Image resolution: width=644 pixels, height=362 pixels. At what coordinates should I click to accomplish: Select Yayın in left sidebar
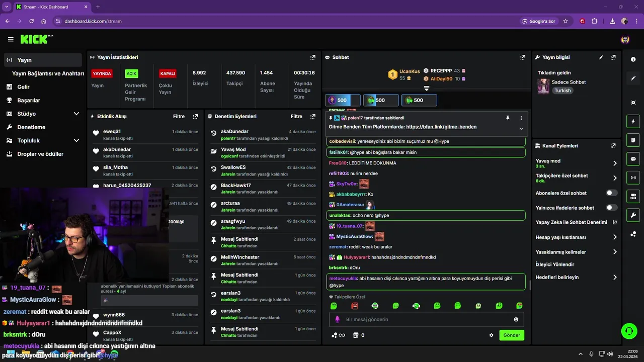coord(43,60)
